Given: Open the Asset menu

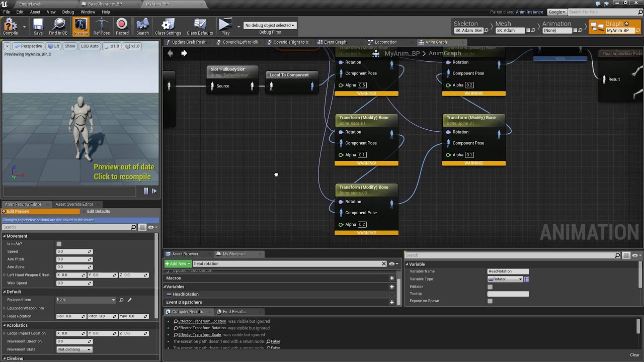Looking at the screenshot, I should tap(35, 12).
